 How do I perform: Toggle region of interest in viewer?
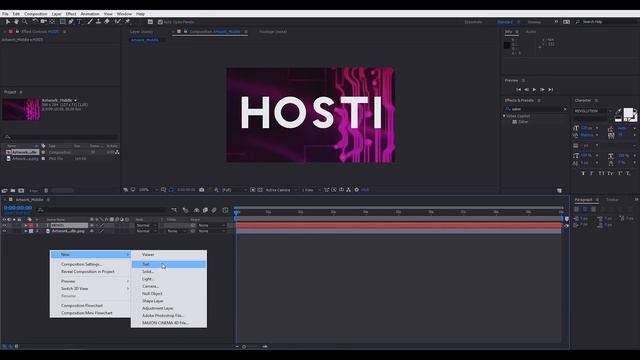pos(253,190)
